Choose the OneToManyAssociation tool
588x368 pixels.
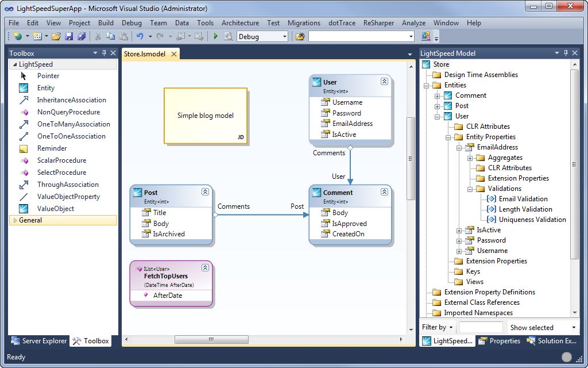point(73,124)
